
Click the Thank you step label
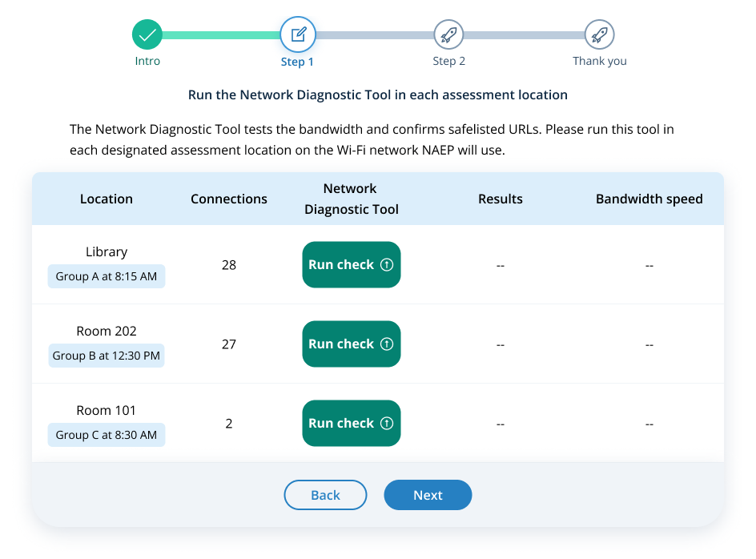[600, 61]
